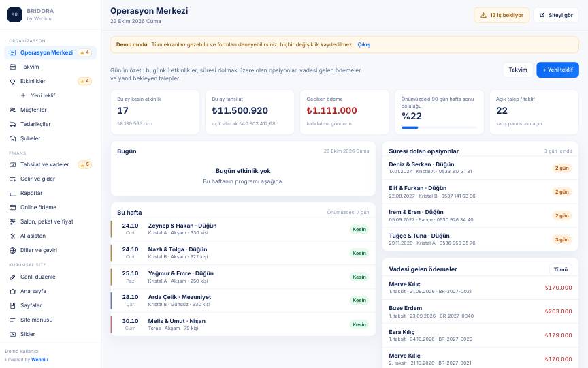Open Elif & Furkan · Düğün option
Viewport: 588px width, 368px height.
(x=480, y=192)
